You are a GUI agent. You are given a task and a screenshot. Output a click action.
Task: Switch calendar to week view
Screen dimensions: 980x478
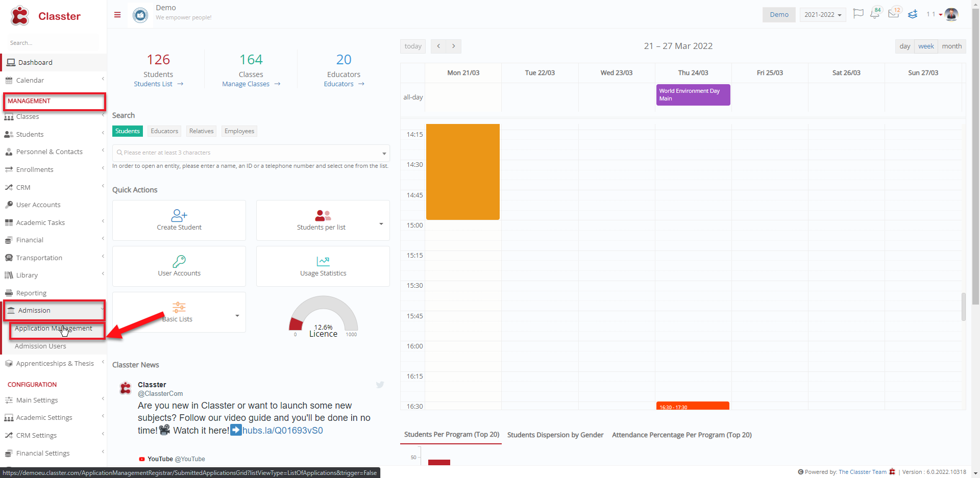[x=926, y=46]
